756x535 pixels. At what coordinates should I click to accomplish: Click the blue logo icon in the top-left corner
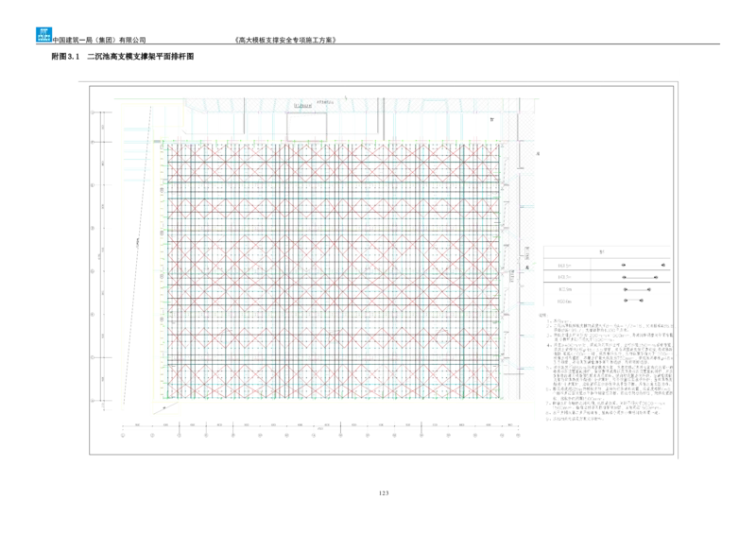[x=41, y=35]
